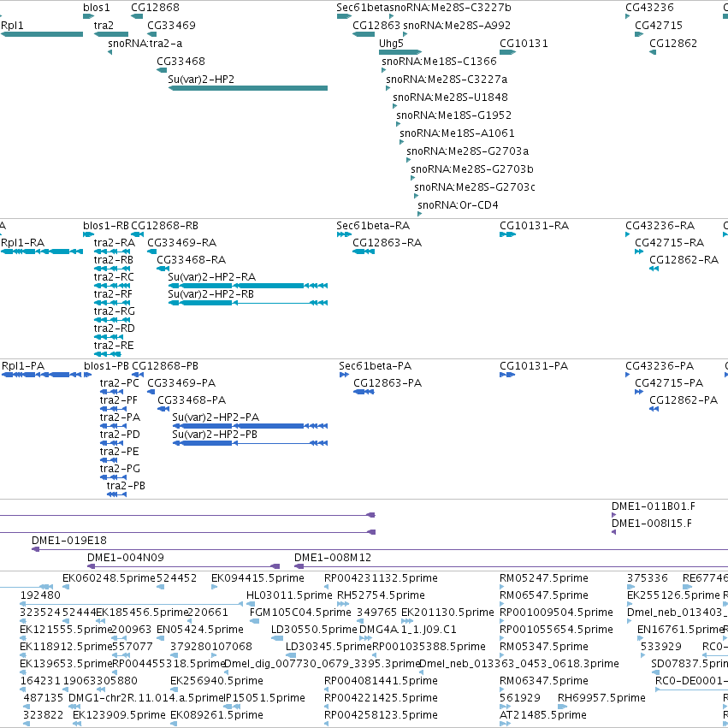Viewport: 728px width, 728px height.
Task: Click the DMG4A.1_1.J09.C1 label
Action: [408, 630]
